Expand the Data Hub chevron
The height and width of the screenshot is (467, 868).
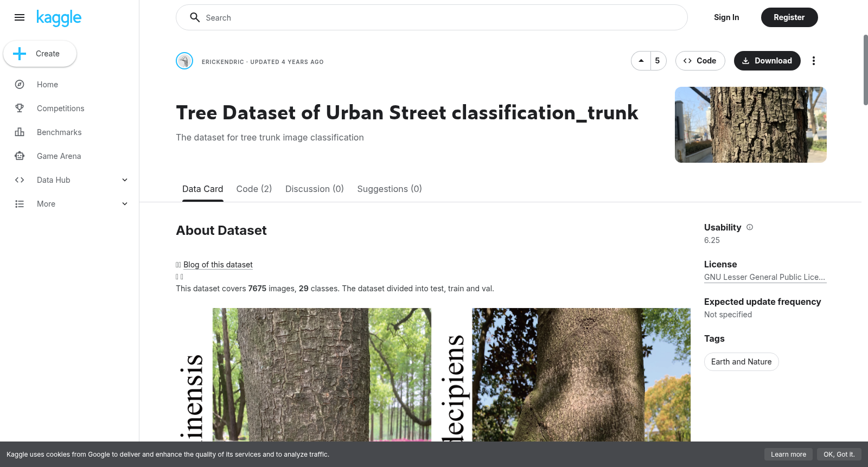(125, 180)
